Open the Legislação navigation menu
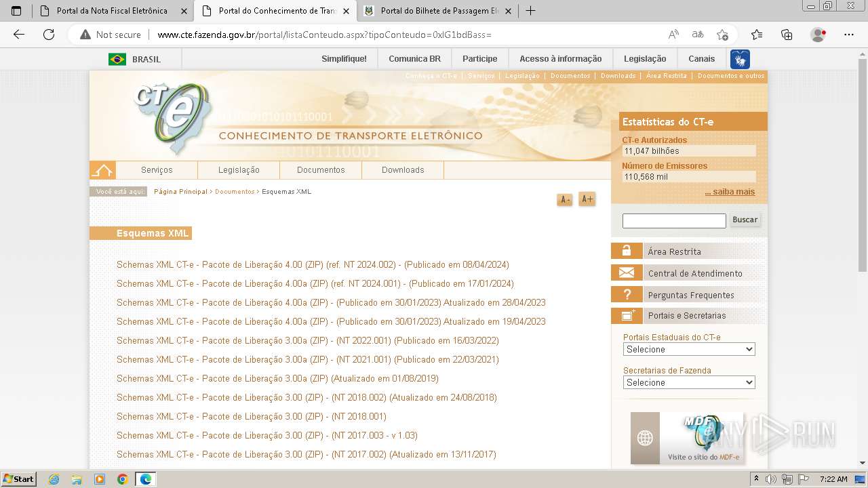868x488 pixels. [239, 170]
